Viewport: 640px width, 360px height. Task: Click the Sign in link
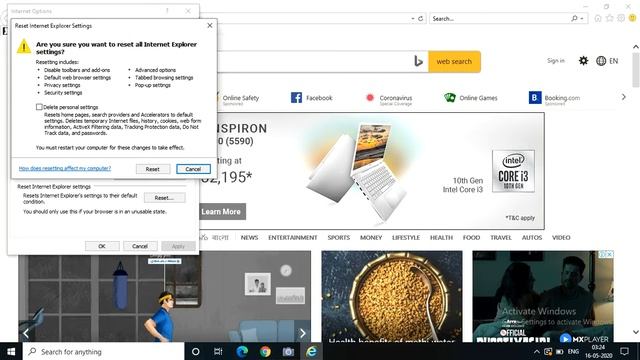pos(556,60)
